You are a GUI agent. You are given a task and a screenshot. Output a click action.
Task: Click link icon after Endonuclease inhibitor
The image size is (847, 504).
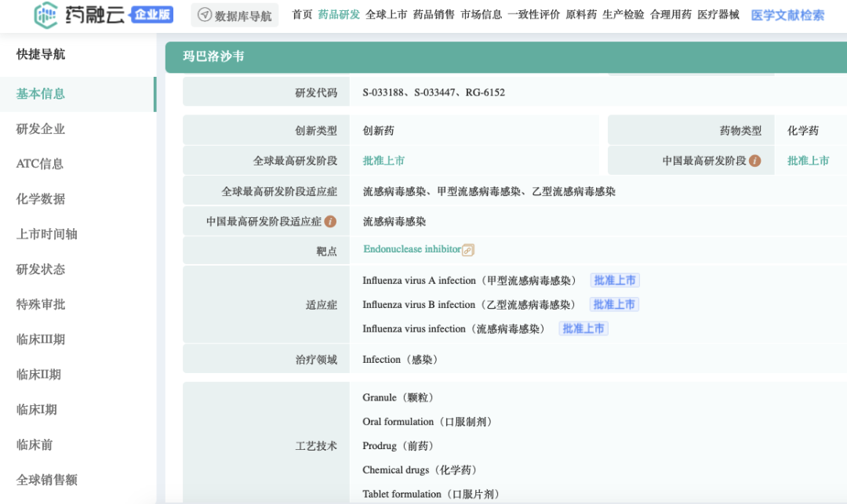pos(468,250)
